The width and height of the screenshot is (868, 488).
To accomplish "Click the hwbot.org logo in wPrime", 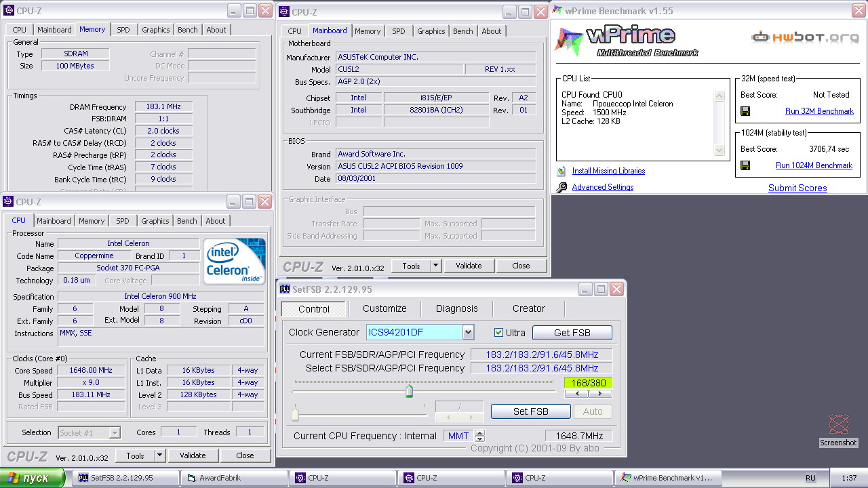I will [x=806, y=37].
